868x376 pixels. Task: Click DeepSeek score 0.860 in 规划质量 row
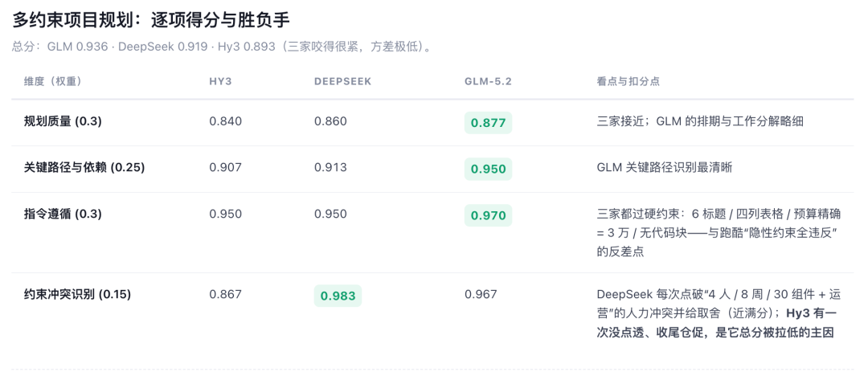pyautogui.click(x=330, y=121)
